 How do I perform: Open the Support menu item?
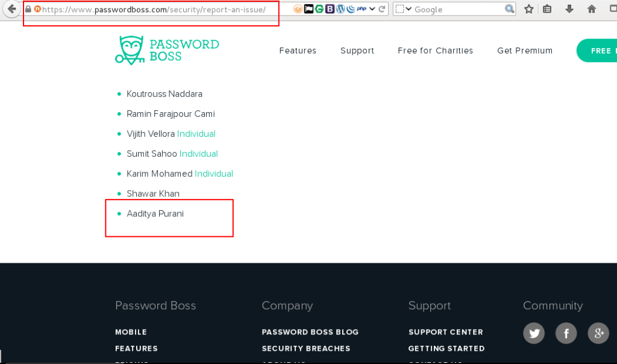357,51
